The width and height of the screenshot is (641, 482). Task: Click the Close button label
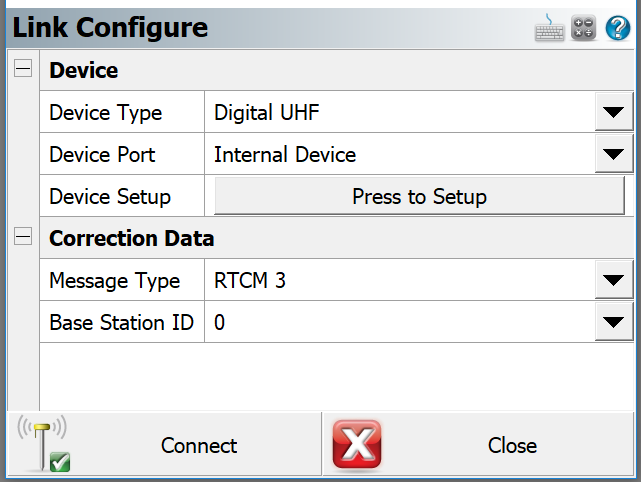click(x=512, y=446)
